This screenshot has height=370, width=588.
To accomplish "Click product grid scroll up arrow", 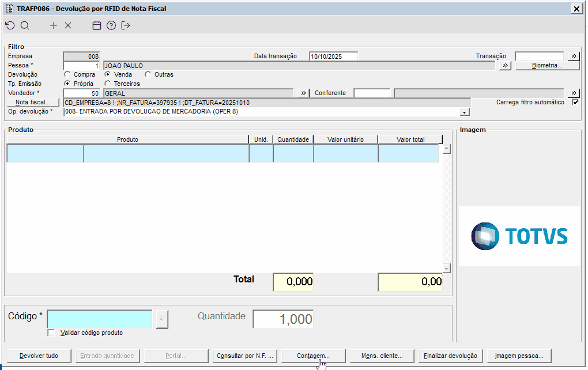I will pos(446,149).
